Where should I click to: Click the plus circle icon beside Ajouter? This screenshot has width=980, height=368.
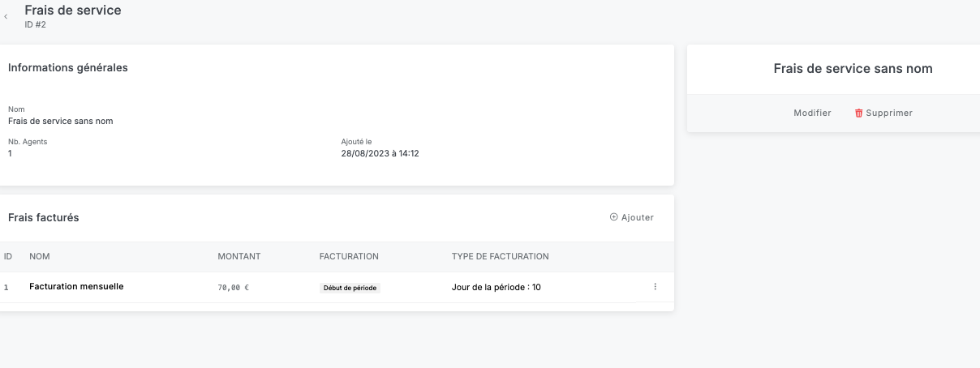614,217
